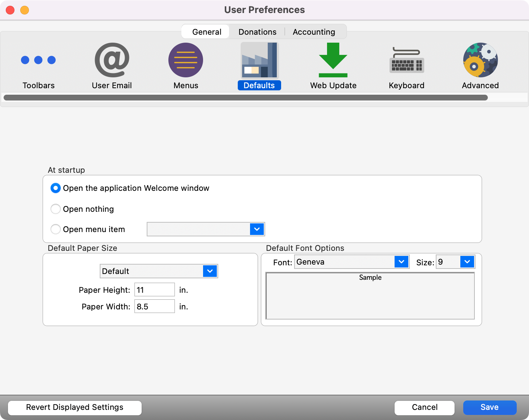Expand the Open menu item dropdown
This screenshot has height=420, width=529.
tap(257, 229)
